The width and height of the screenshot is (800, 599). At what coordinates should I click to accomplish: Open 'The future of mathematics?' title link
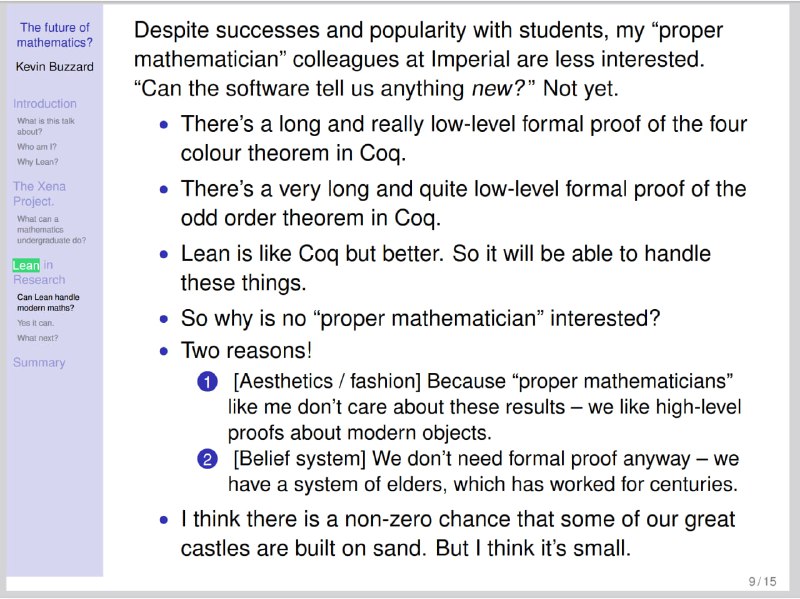coord(55,35)
